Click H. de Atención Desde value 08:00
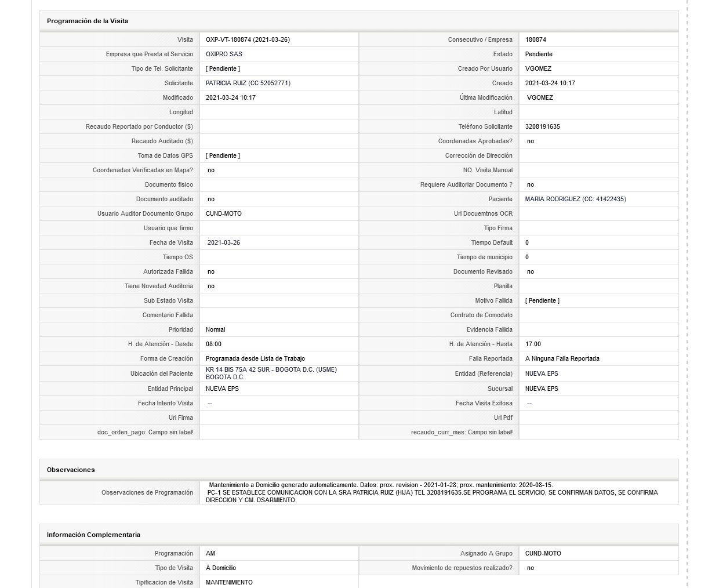 (213, 344)
